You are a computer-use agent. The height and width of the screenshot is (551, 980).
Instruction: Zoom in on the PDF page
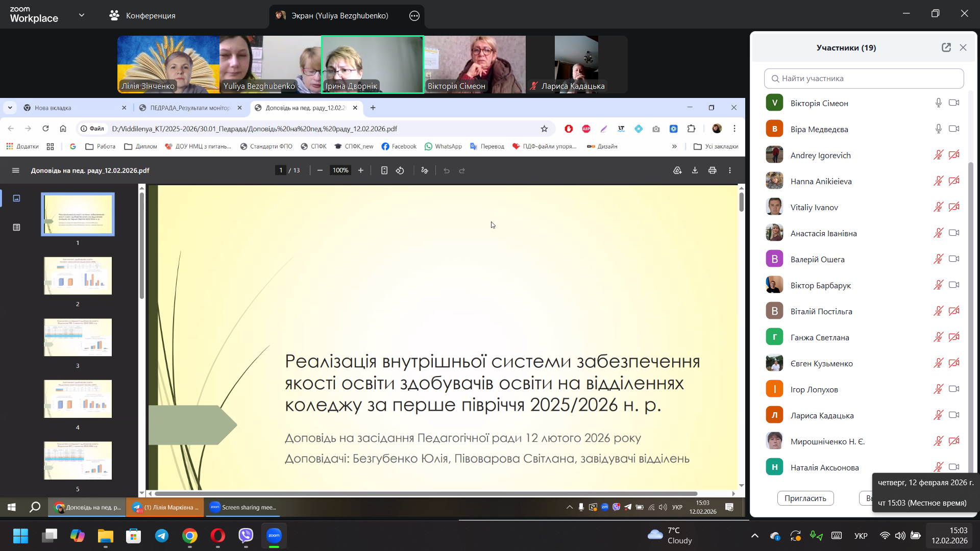[x=361, y=170]
